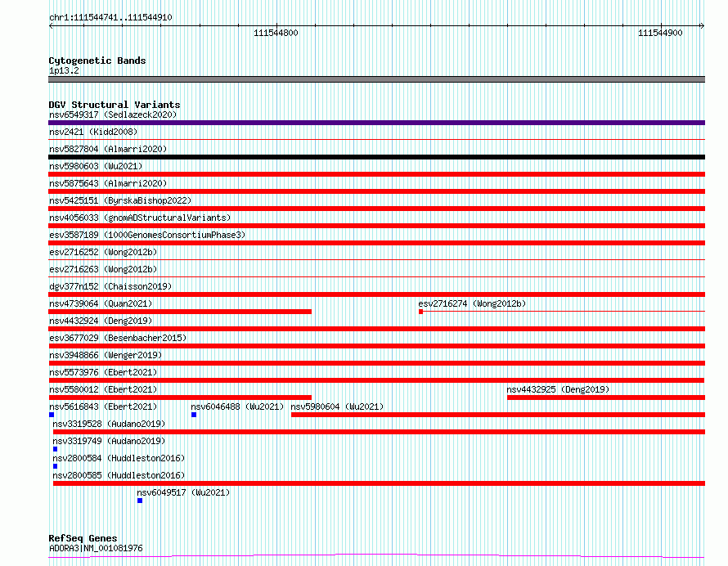Select the black nsv5827804 Almarri2020 bar
This screenshot has height=566, width=728.
pos(376,157)
